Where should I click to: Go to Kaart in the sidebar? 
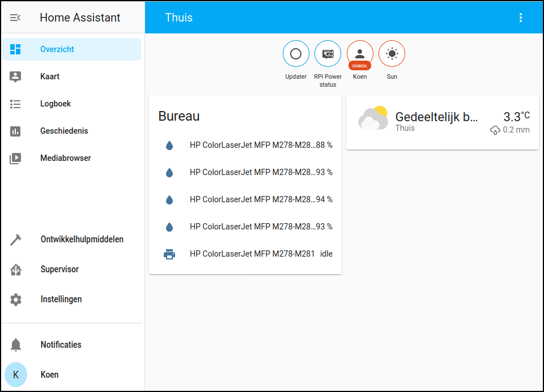[x=72, y=76]
